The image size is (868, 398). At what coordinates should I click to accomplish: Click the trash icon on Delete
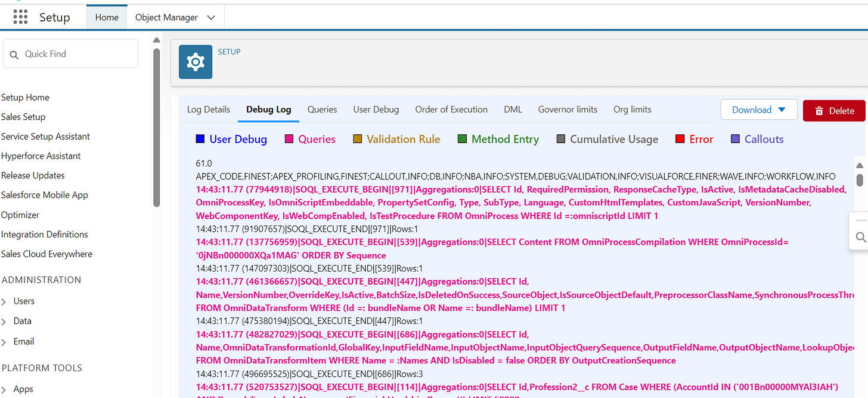pyautogui.click(x=819, y=110)
